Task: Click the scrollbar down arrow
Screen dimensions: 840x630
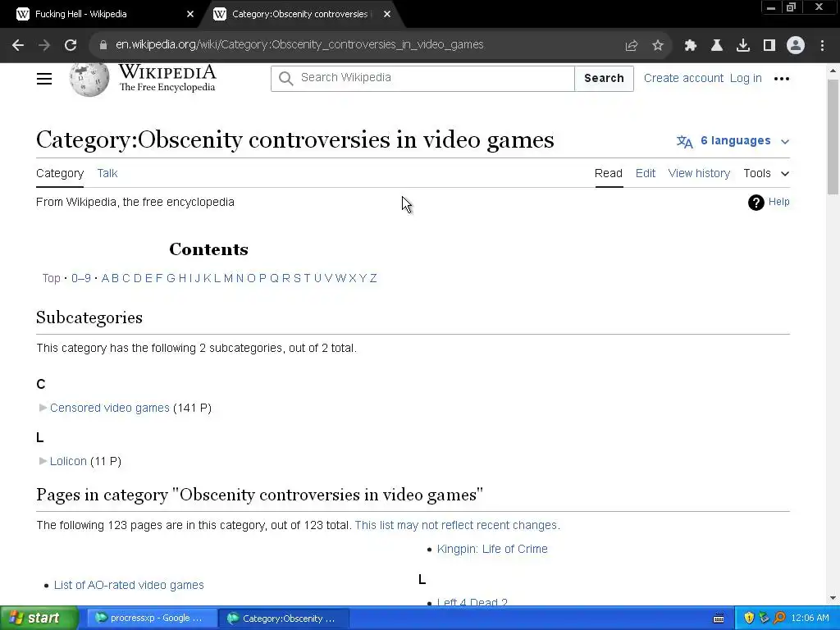Action: tap(833, 598)
